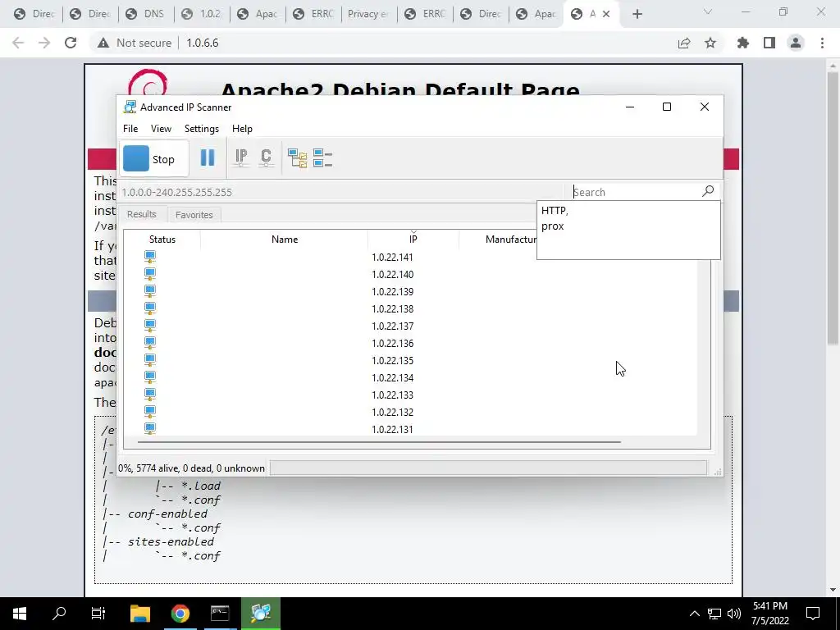Sort by the Manufacturer column header
Viewport: 840px width, 630px height.
coord(510,240)
